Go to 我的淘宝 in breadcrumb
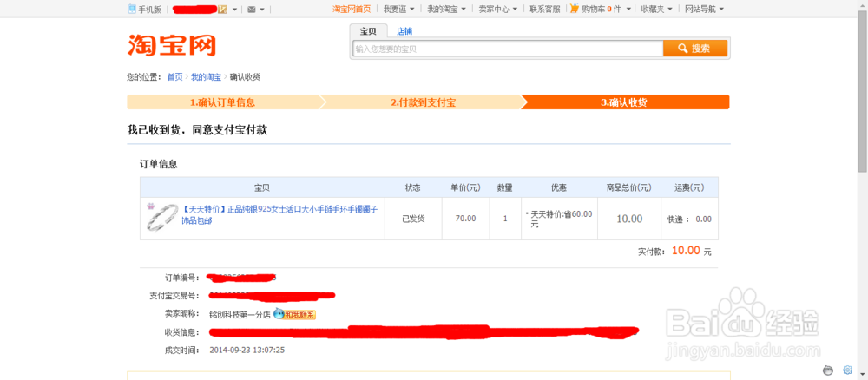 (206, 77)
